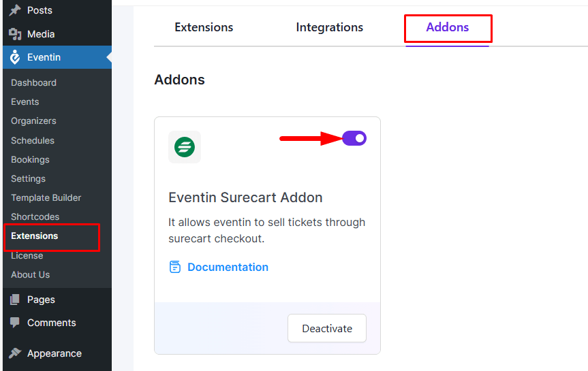Open Events in the sidebar
Screen dimensions: 588x371
pos(25,101)
